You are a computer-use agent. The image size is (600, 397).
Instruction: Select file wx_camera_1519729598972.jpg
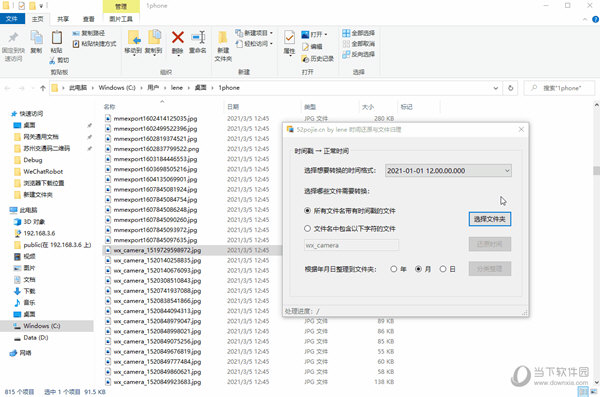pyautogui.click(x=157, y=250)
